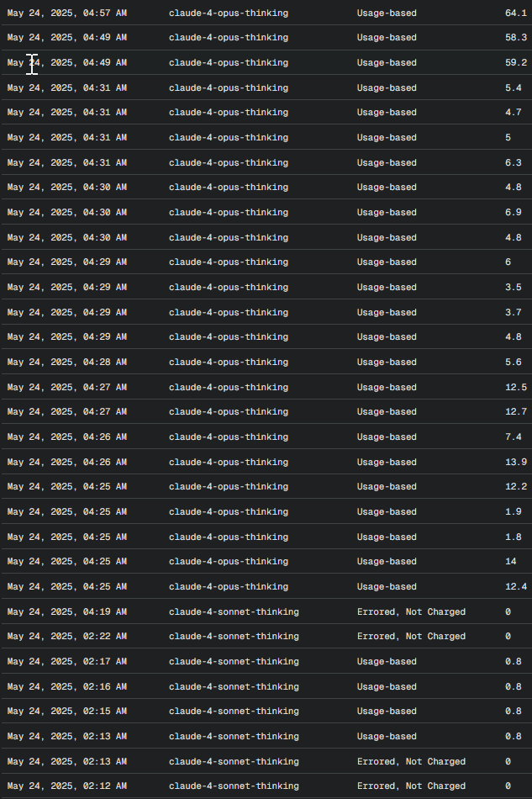
Task: Select the 13.9 value cell
Action: click(x=516, y=463)
